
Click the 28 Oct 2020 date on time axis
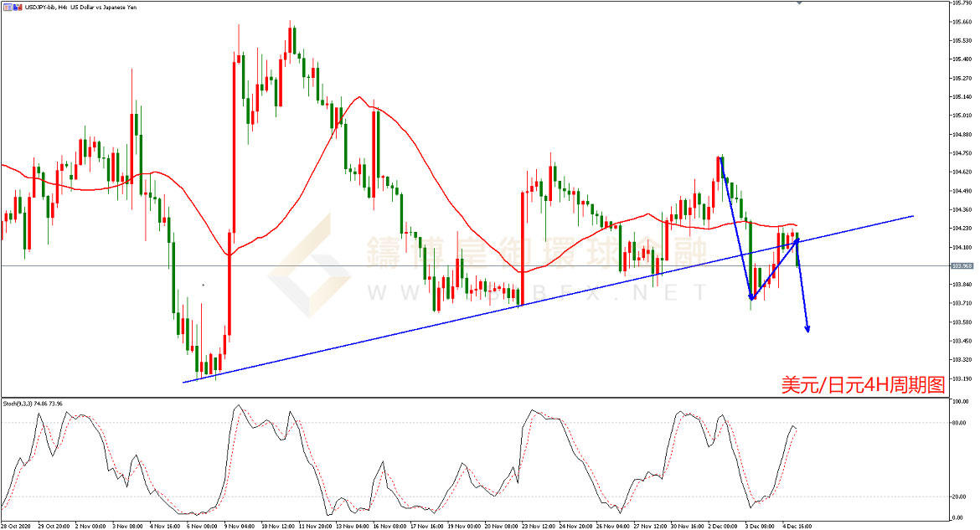point(16,526)
